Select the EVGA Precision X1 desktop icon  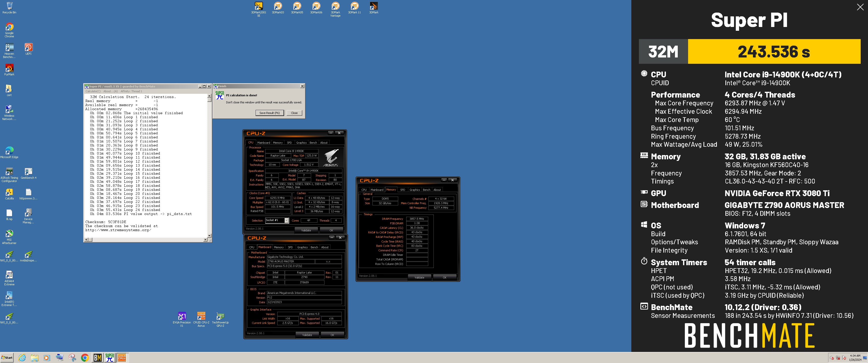[182, 319]
